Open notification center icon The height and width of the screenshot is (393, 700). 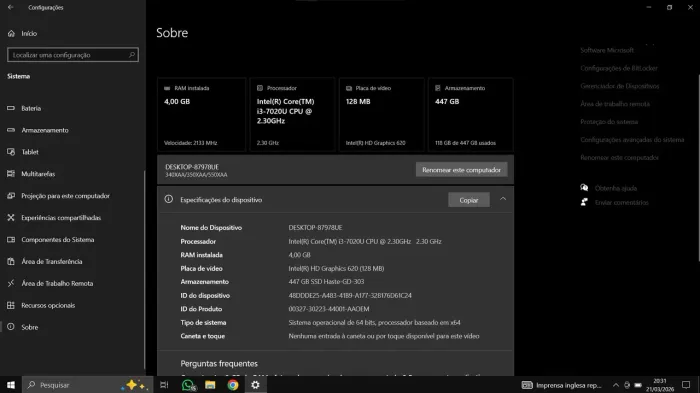[x=686, y=385]
